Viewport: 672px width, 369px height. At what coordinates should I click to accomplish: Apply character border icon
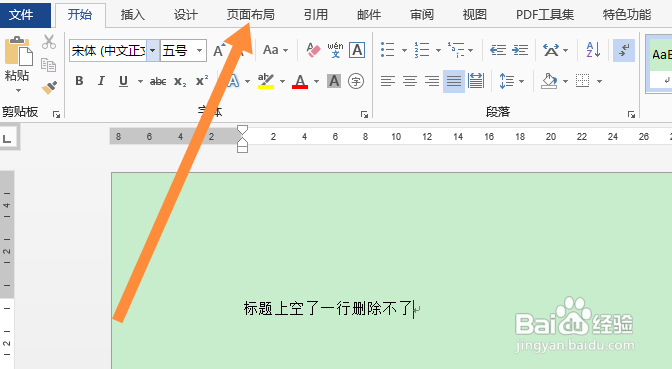tap(357, 50)
